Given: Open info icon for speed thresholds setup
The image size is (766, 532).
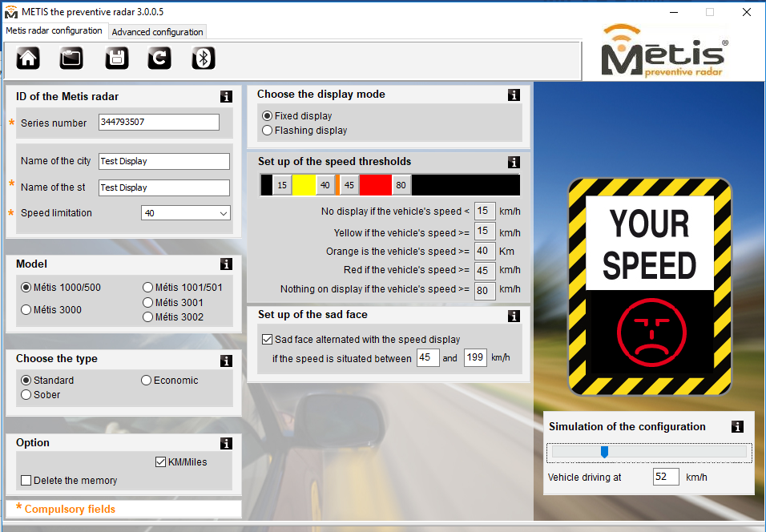Looking at the screenshot, I should [x=514, y=163].
